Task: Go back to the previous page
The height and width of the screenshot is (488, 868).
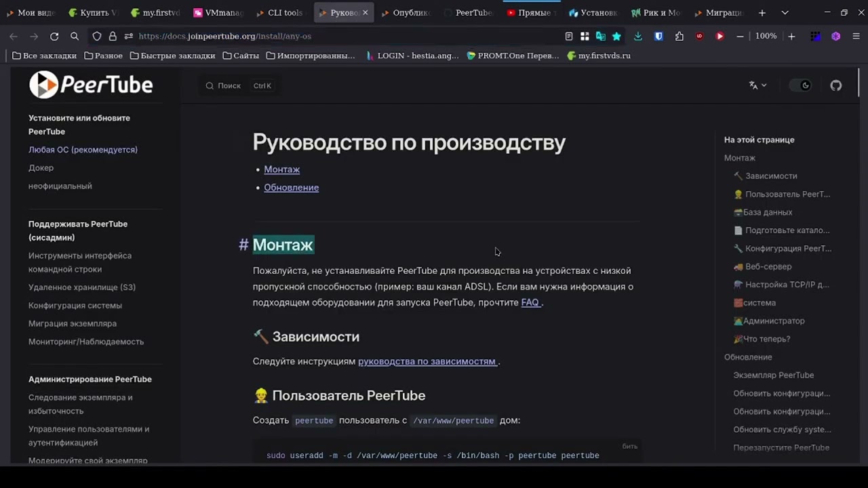Action: click(14, 36)
